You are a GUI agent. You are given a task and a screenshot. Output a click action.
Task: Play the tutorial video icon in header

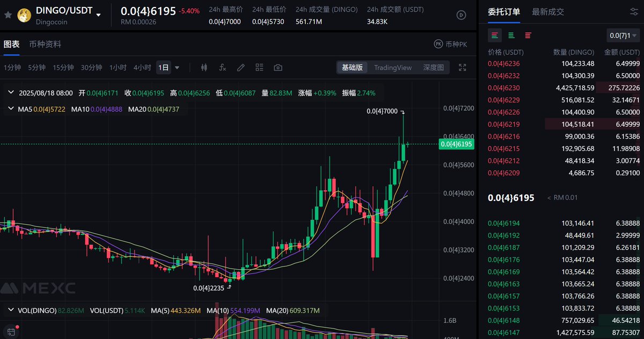[x=461, y=15]
